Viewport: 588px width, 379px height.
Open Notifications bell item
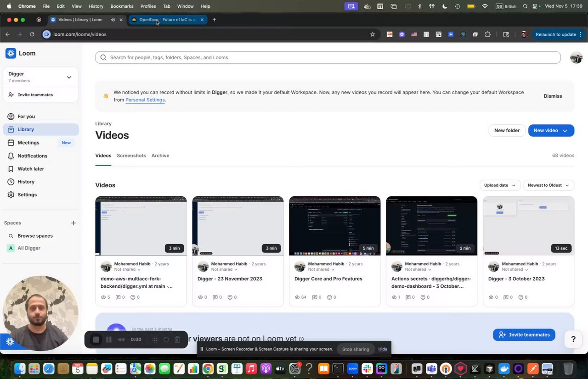tap(41, 156)
